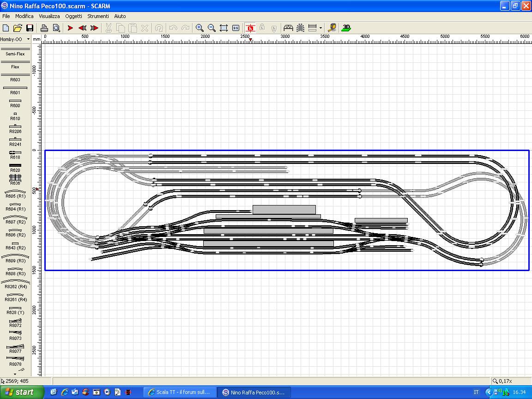Image resolution: width=532 pixels, height=399 pixels.
Task: Select the R628 (Y) point
Action: tap(15, 310)
